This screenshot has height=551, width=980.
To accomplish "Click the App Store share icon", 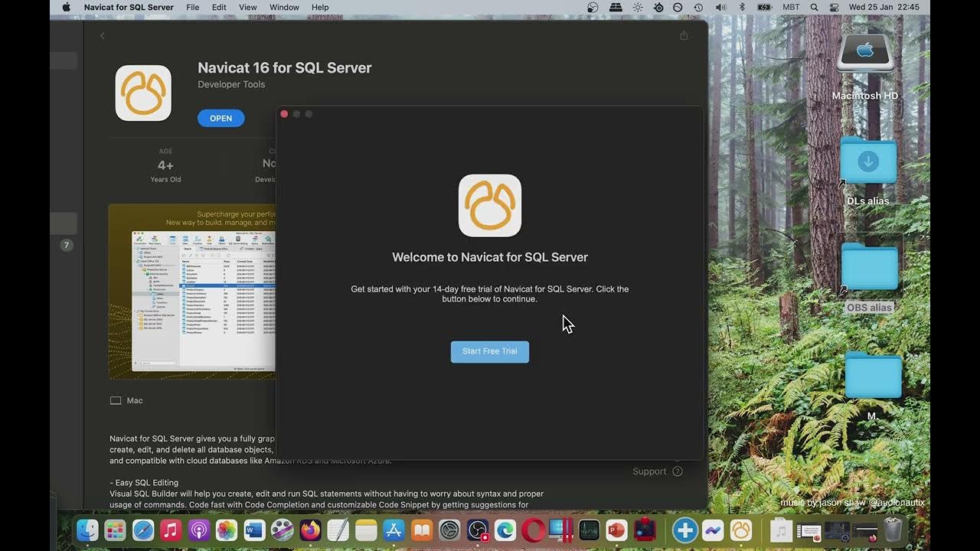I will click(x=684, y=36).
